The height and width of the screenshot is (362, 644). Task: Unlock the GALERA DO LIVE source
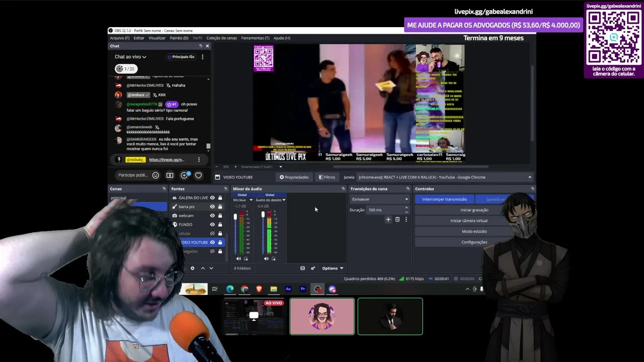220,198
